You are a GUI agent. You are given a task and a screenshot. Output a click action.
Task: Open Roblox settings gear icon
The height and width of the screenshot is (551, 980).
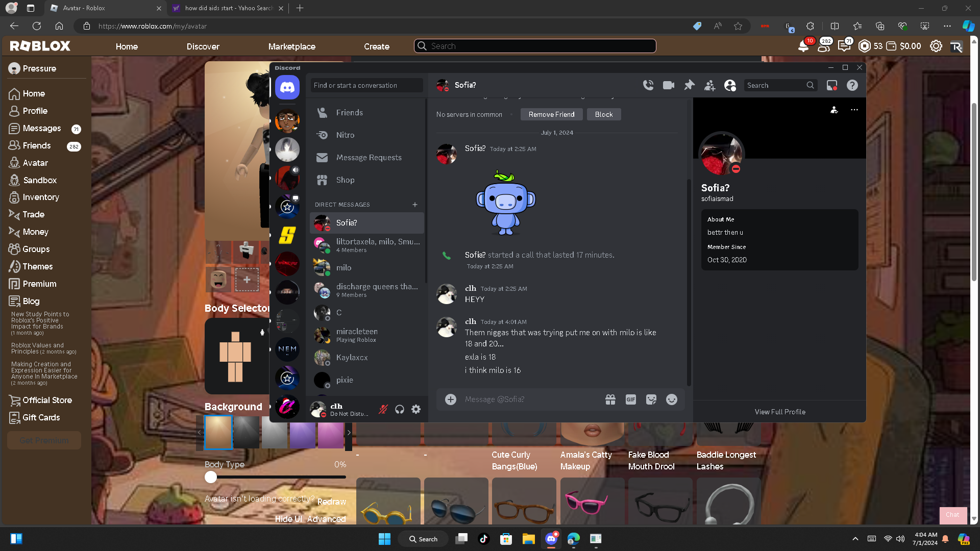point(936,46)
